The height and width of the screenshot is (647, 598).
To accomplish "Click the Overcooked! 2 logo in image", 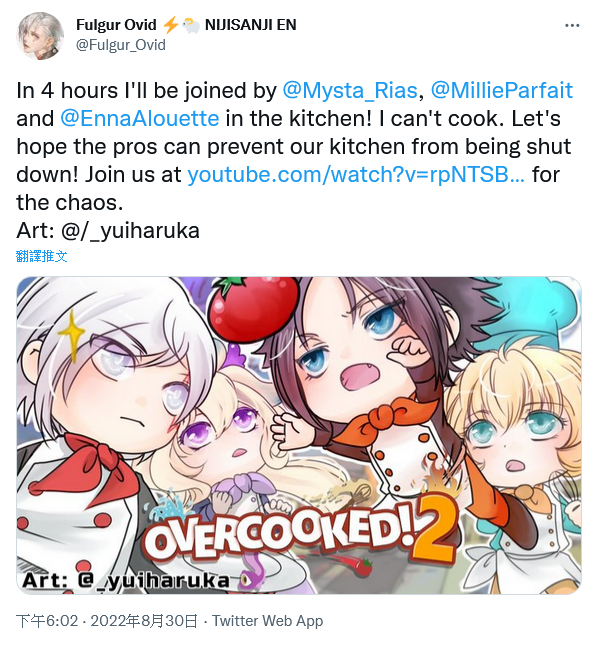I will click(300, 530).
